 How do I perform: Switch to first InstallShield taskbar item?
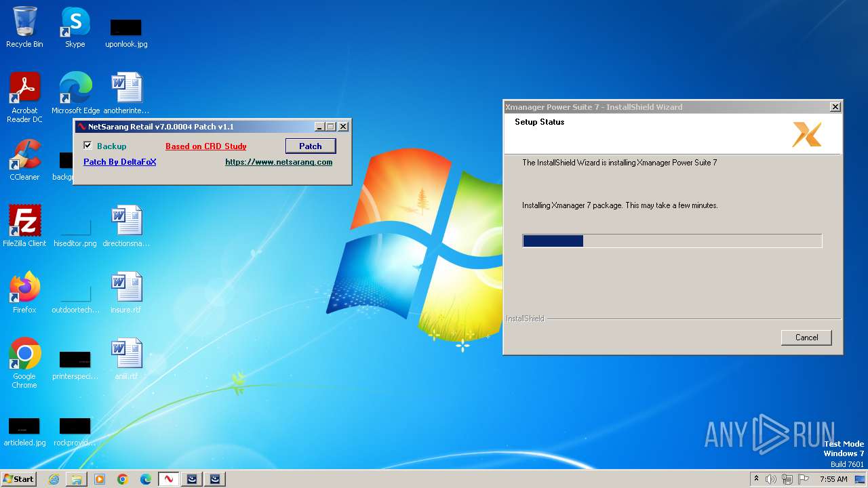(x=192, y=479)
